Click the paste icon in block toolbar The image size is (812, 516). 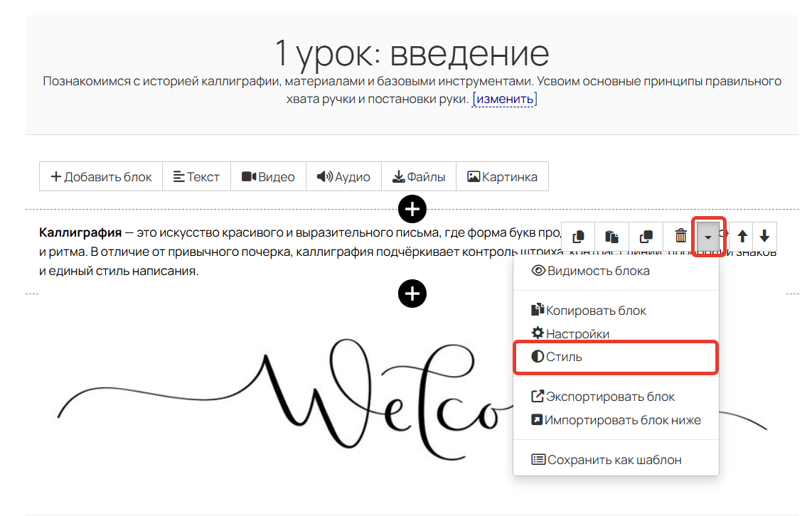click(x=612, y=236)
